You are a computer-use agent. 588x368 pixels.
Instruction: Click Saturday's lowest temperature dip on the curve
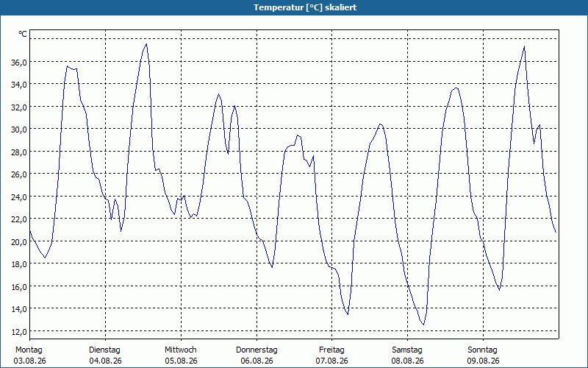[423, 325]
